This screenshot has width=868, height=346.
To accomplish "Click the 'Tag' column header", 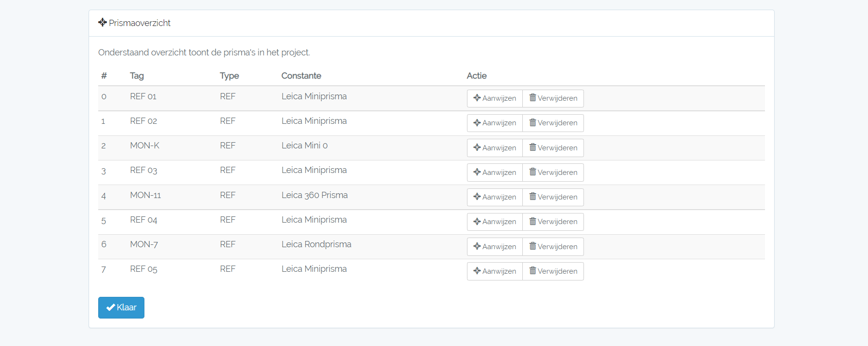I will [x=137, y=76].
